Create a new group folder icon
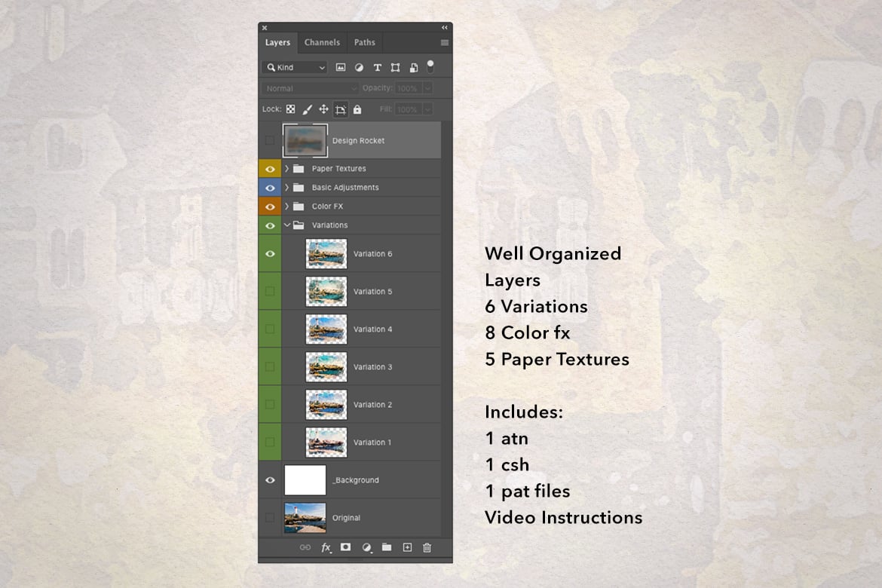This screenshot has height=588, width=882. [x=387, y=547]
